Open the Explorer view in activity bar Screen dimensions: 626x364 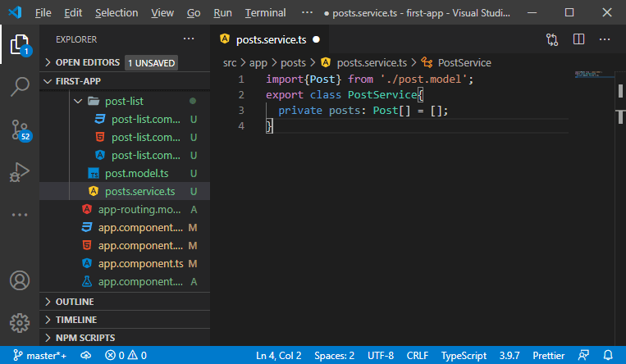[x=20, y=44]
